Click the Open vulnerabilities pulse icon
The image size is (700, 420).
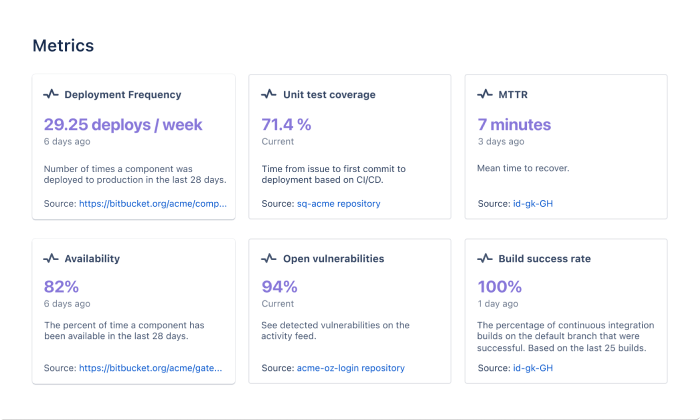(268, 259)
